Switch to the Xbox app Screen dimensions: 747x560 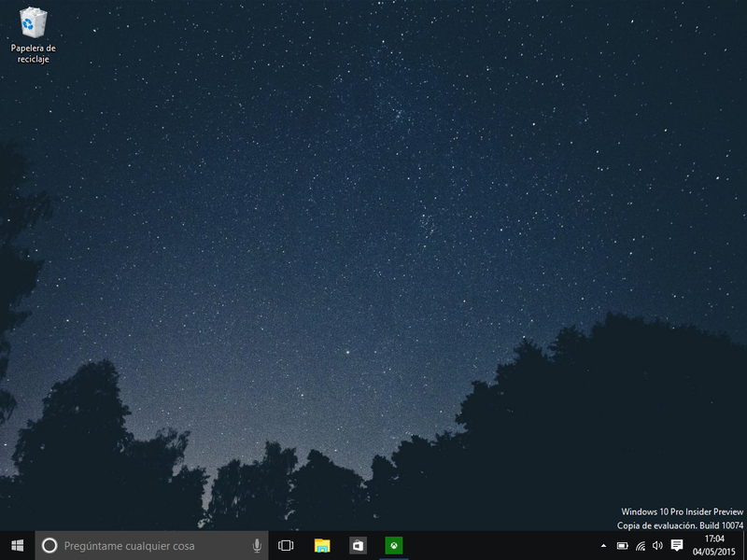click(x=394, y=545)
